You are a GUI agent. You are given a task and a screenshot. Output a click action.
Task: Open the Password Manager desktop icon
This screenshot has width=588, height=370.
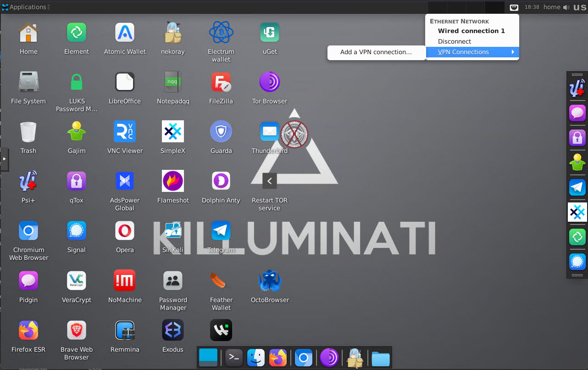[x=173, y=280]
